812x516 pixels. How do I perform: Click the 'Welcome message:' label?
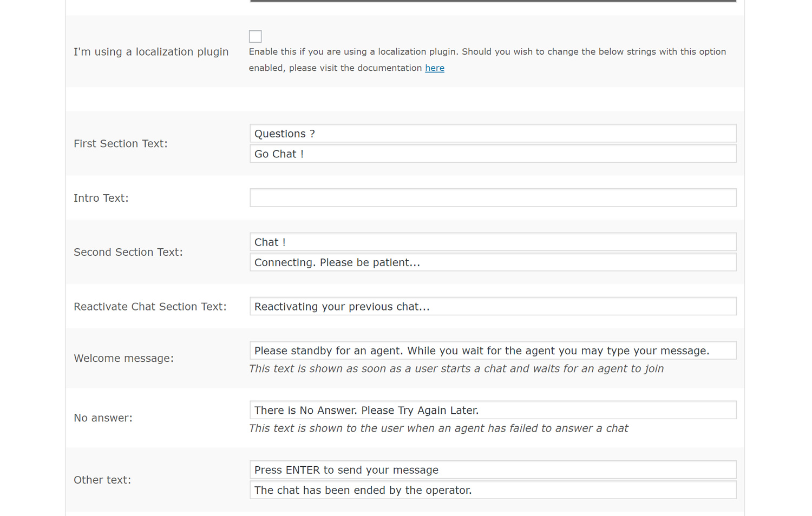coord(123,359)
